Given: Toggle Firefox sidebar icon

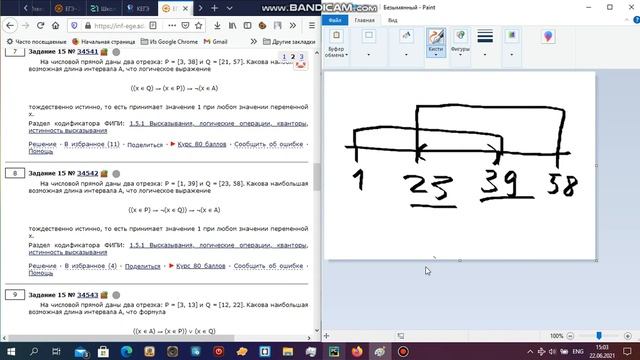Looking at the screenshot, I should (247, 25).
